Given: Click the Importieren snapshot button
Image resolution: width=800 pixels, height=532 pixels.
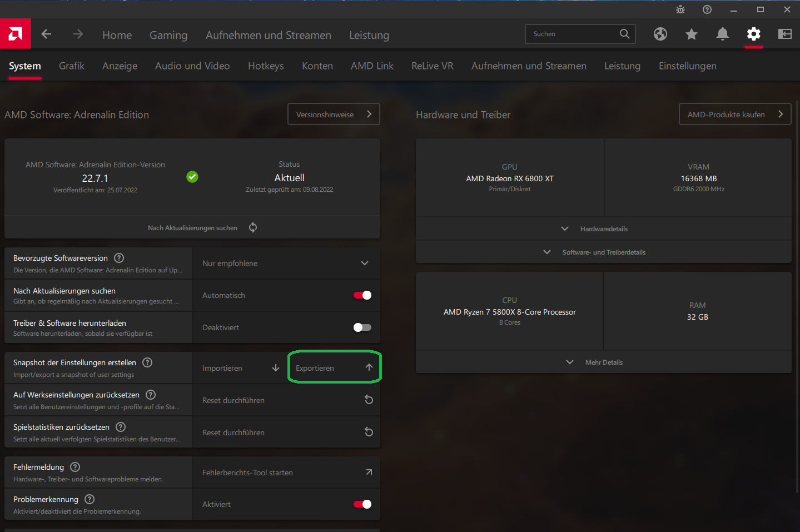Looking at the screenshot, I should (x=240, y=368).
